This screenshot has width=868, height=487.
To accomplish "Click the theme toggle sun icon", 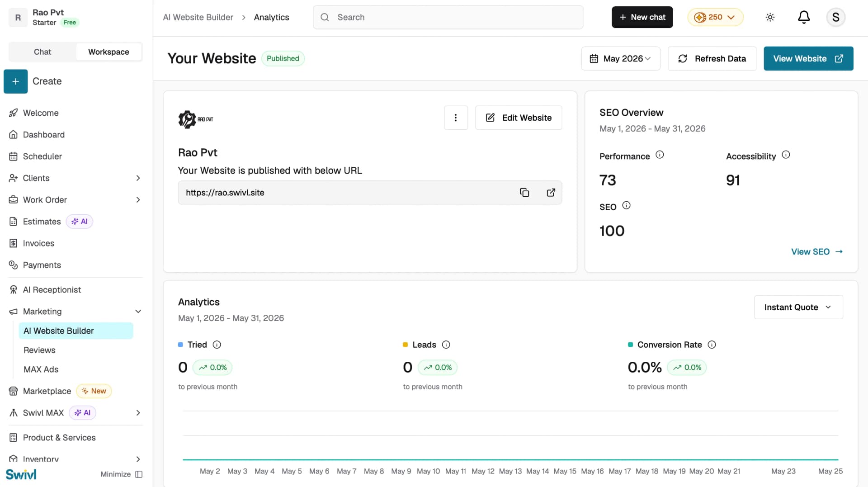I will pos(770,17).
